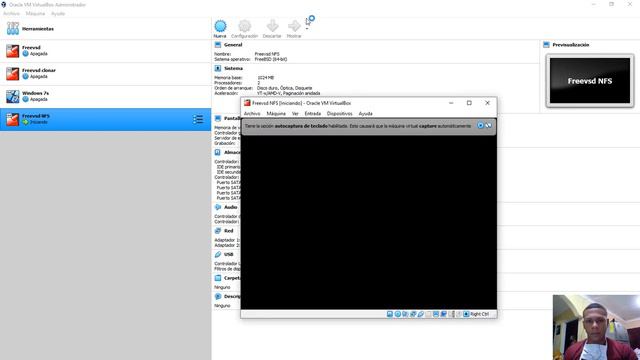
Task: Click the USB status bar icon
Action: pos(421,314)
